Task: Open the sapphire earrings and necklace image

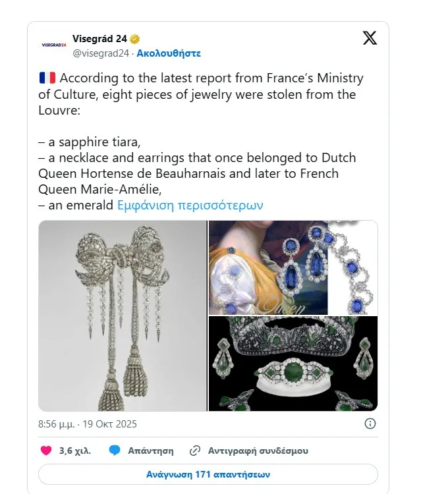Action: (293, 267)
